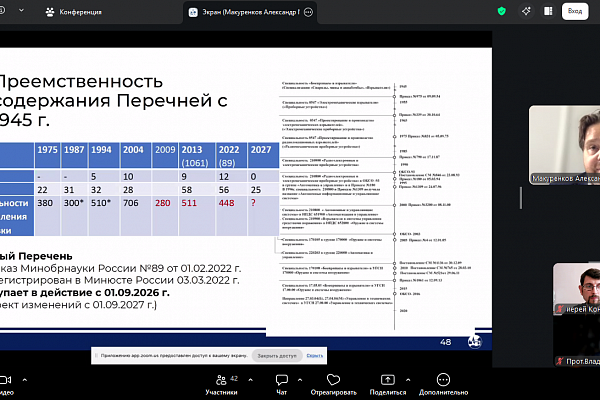Click the muted mic icon on иерей Кон
This screenshot has width=600, height=400.
(560, 309)
